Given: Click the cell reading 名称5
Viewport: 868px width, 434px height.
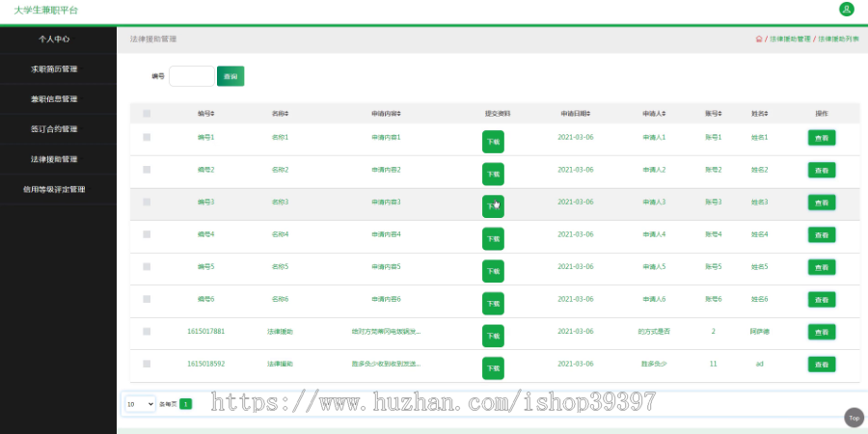Looking at the screenshot, I should point(280,267).
